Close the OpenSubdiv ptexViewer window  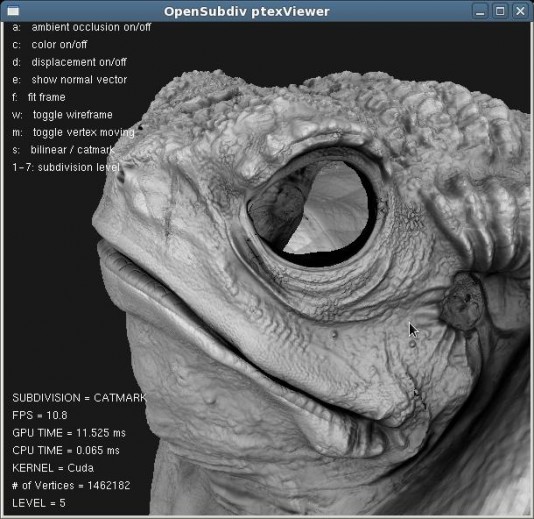point(520,11)
